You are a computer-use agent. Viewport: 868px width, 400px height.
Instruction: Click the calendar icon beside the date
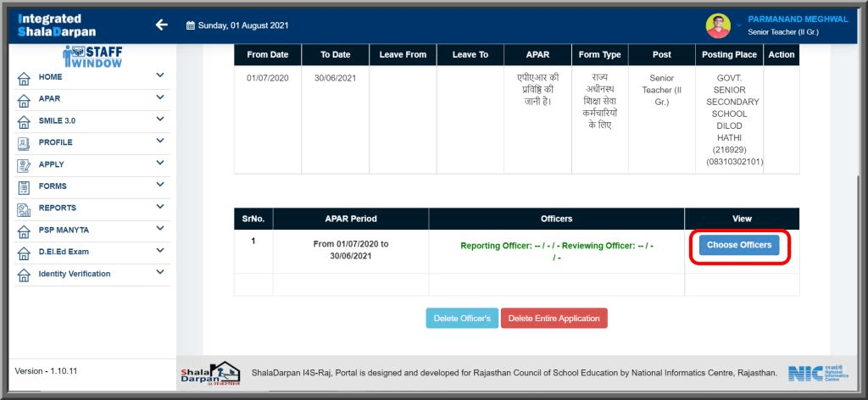tap(191, 25)
